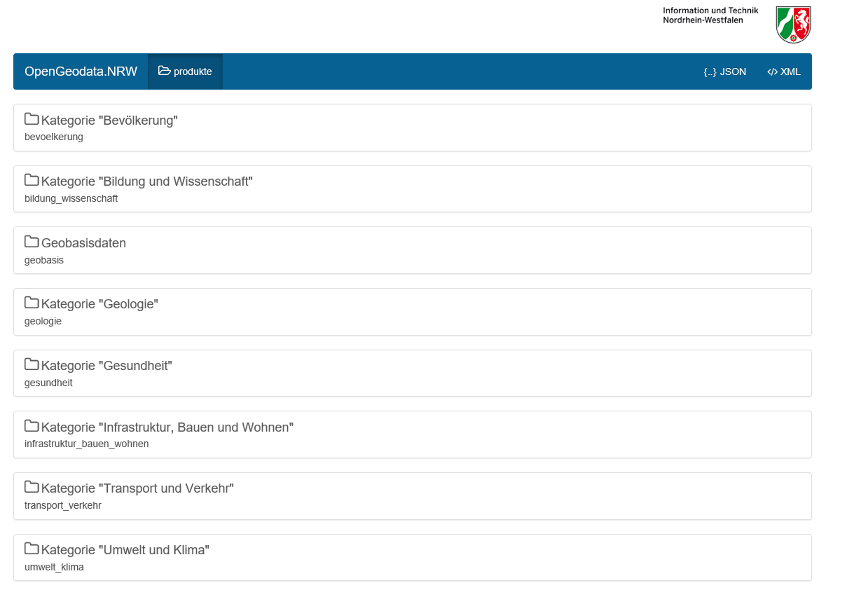Click the geologie path text

43,321
